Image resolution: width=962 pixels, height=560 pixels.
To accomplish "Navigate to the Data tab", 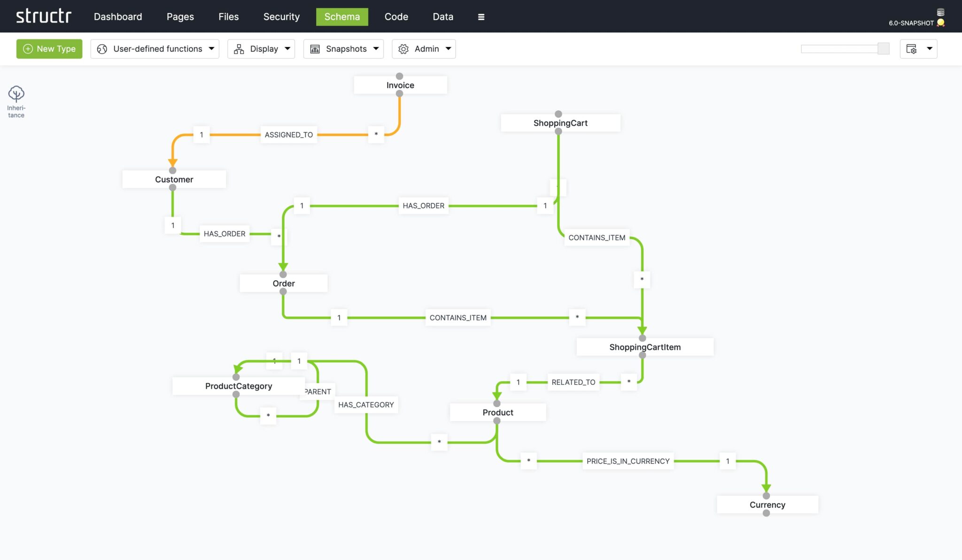I will point(442,16).
